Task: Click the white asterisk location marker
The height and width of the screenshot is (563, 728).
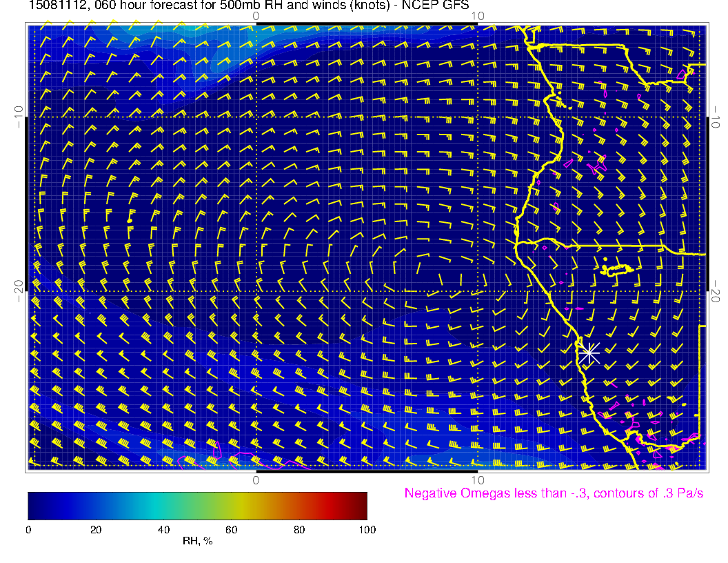Action: point(589,353)
